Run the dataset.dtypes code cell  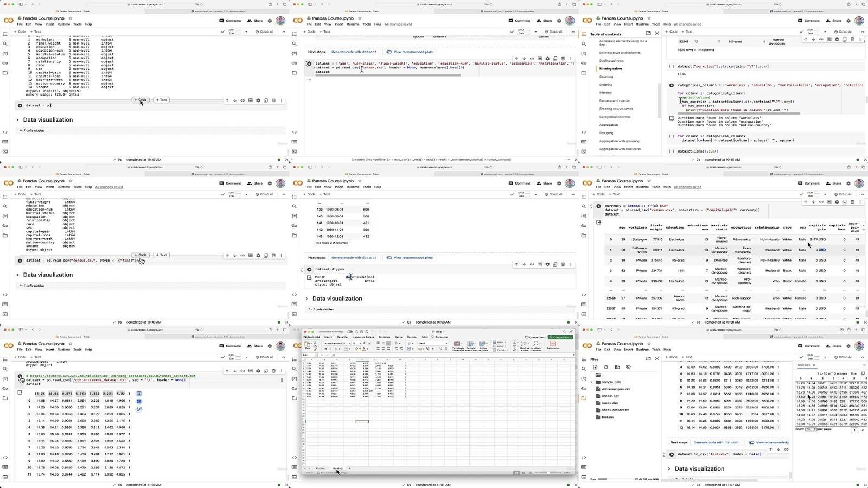(310, 269)
